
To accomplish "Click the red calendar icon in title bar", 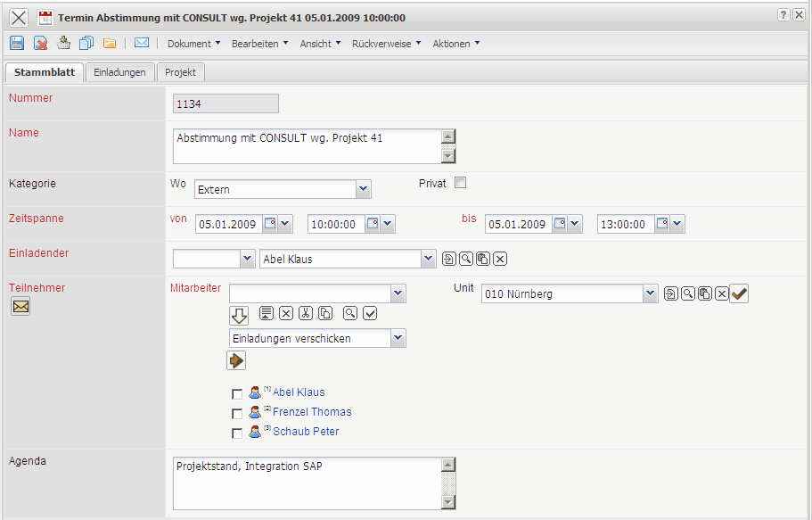I will coord(45,18).
